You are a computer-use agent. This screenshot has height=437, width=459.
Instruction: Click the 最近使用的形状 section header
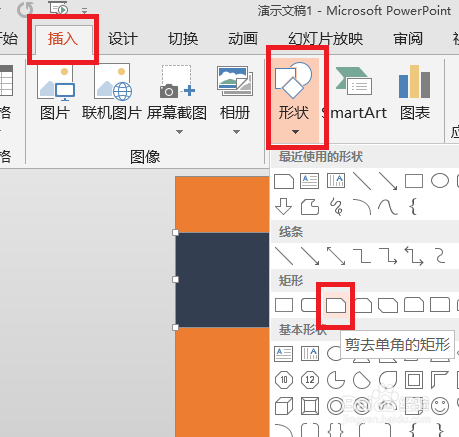(321, 156)
